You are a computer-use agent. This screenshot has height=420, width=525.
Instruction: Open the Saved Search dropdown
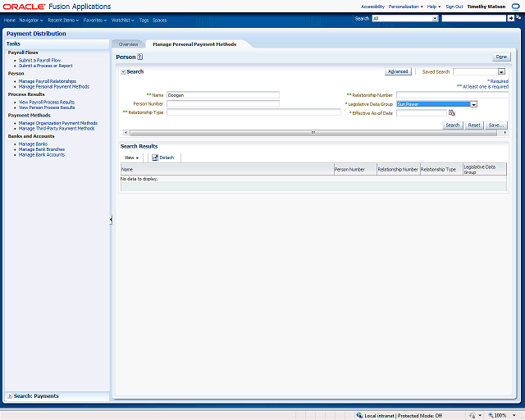501,72
